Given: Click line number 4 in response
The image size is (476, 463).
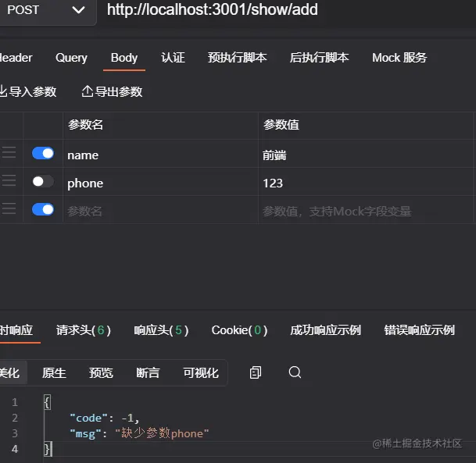Looking at the screenshot, I should 15,449.
